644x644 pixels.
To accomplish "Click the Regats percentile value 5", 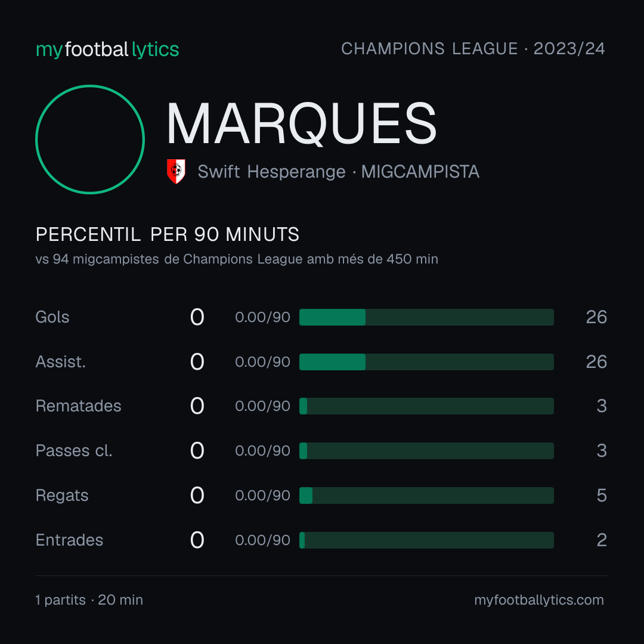I will click(602, 496).
